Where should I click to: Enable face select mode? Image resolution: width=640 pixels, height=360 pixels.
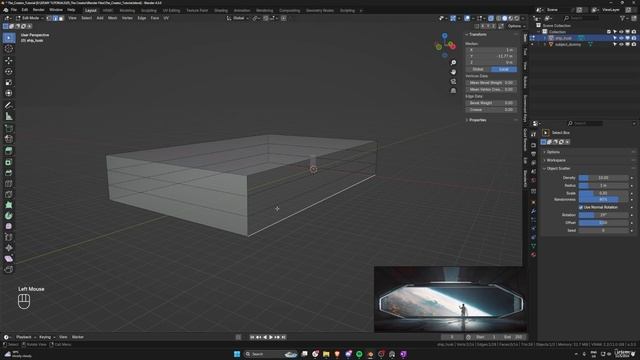62,18
